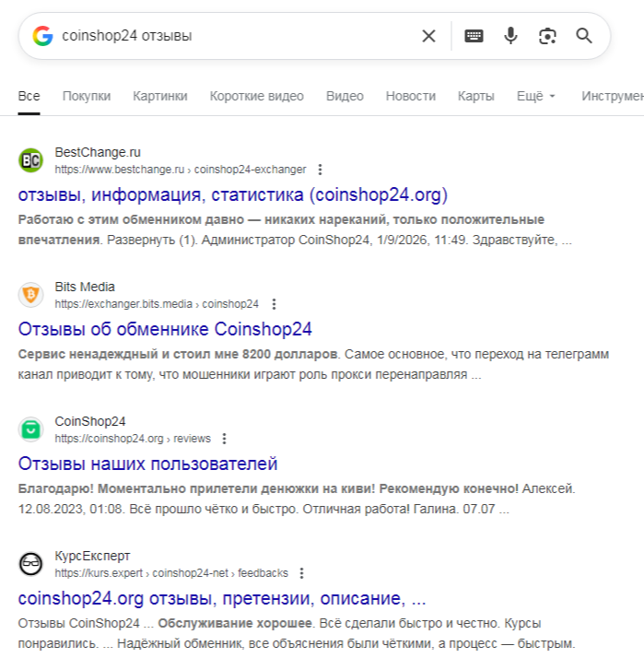
Task: Open search by image camera icon
Action: [547, 36]
